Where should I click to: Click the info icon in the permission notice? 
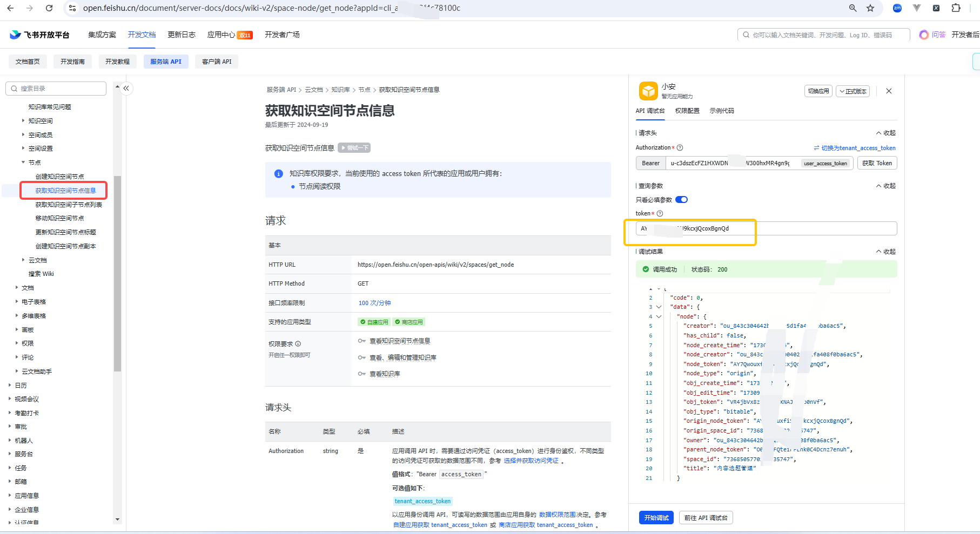(279, 174)
